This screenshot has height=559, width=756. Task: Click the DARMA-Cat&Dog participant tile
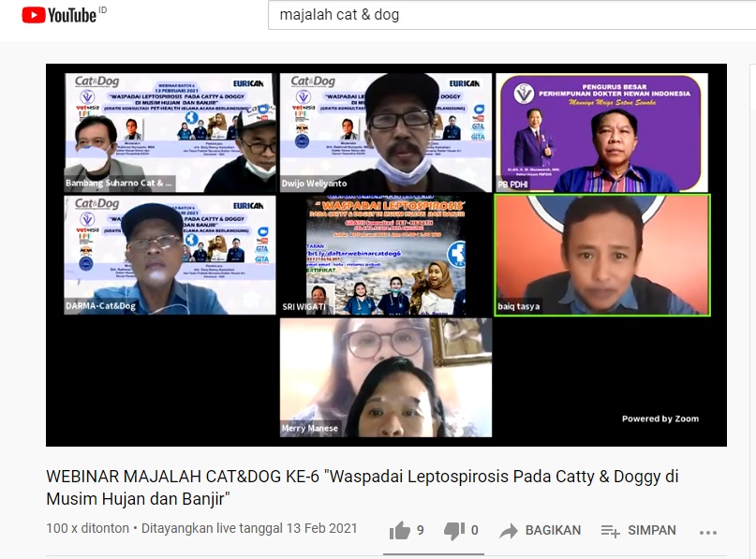pyautogui.click(x=170, y=255)
